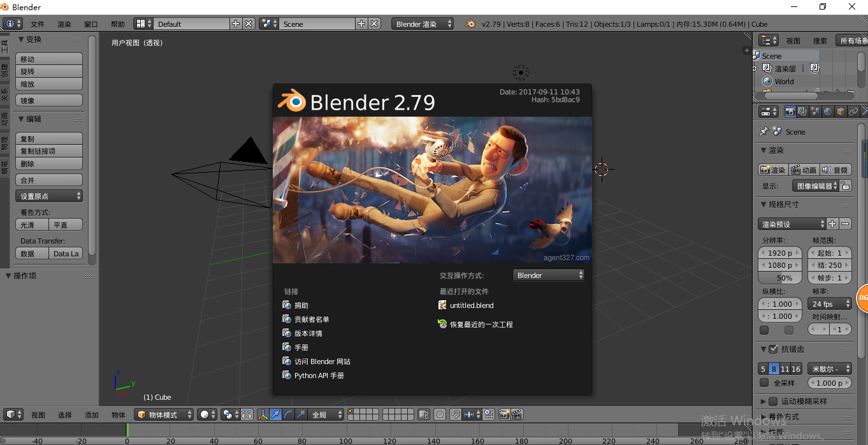Collapse the 规格尺寸 panel
The height and width of the screenshot is (445, 868).
pyautogui.click(x=763, y=204)
